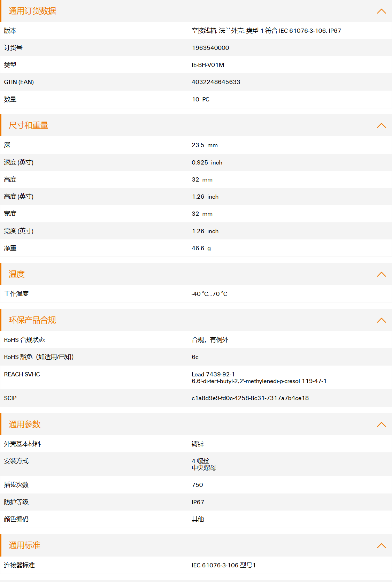This screenshot has width=392, height=582.
Task: Click the 宽度 (英寸) row label
Action: [19, 231]
